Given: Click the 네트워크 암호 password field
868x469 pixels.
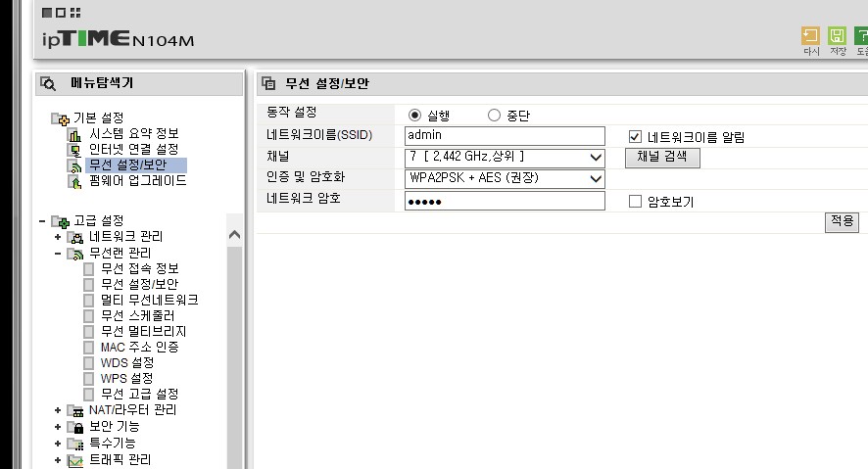Looking at the screenshot, I should click(x=505, y=201).
